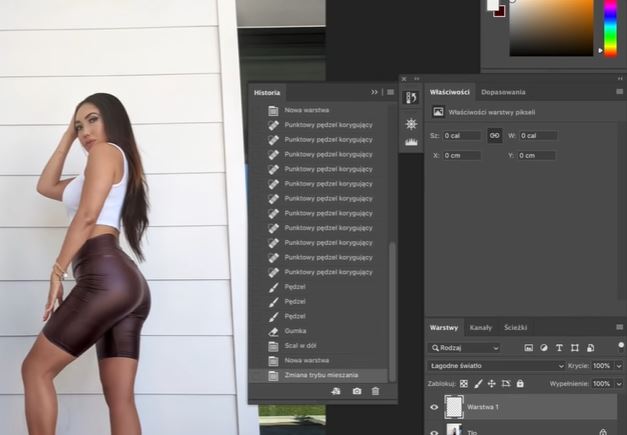The width and height of the screenshot is (627, 435).
Task: Click the dark red background color swatch
Action: click(501, 12)
